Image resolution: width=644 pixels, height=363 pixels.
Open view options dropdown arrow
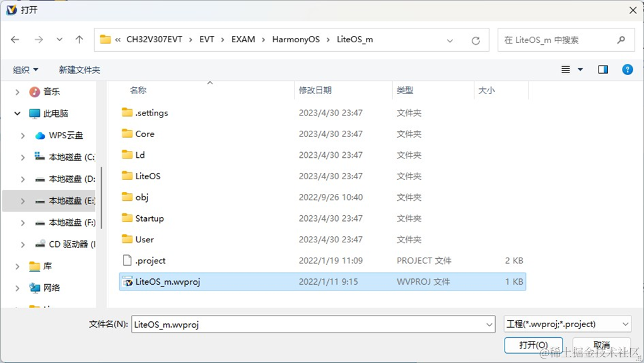click(x=580, y=69)
